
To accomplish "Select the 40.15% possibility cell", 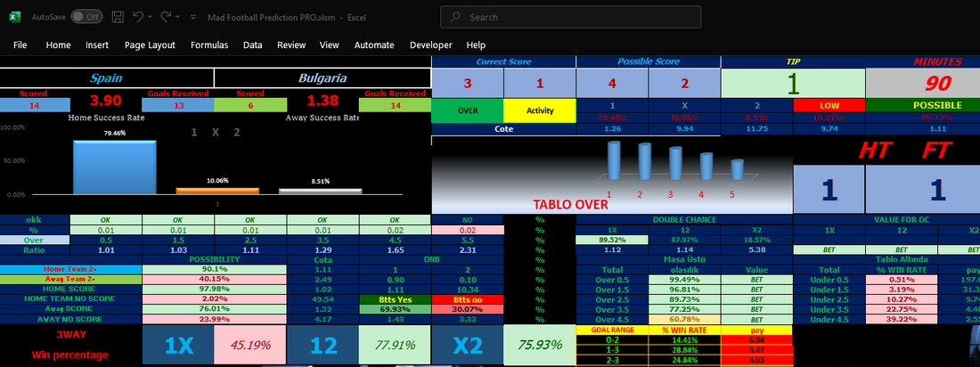I will pos(215,280).
